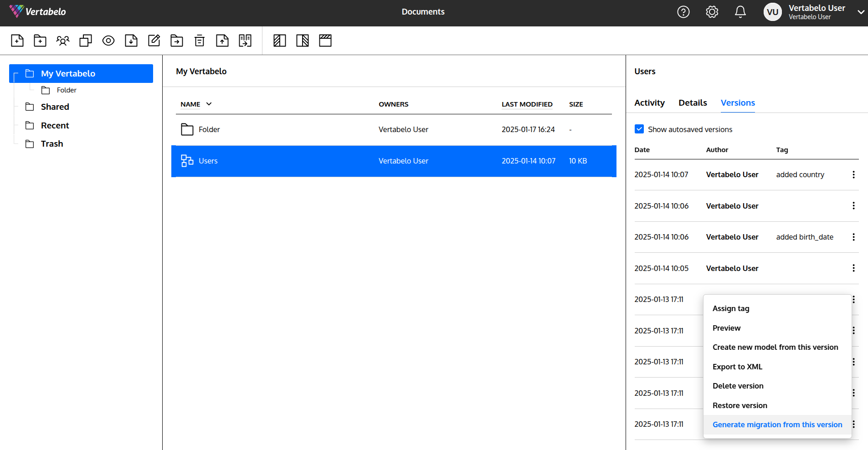Toggle the right details panel

pyautogui.click(x=302, y=40)
